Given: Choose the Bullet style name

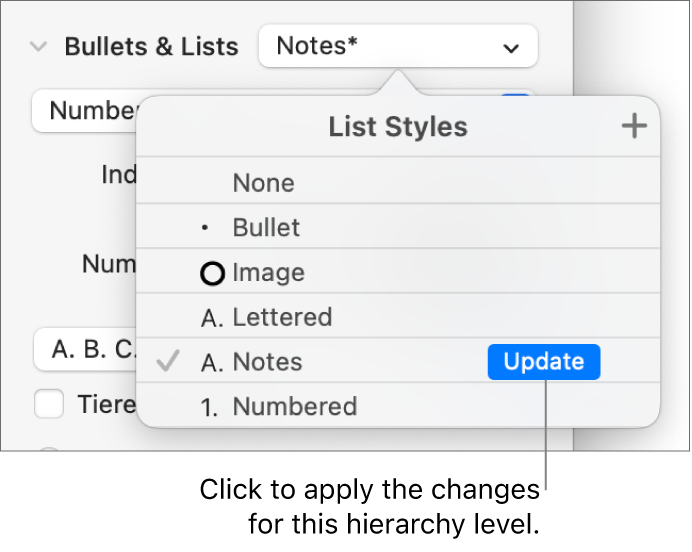Looking at the screenshot, I should [x=266, y=228].
